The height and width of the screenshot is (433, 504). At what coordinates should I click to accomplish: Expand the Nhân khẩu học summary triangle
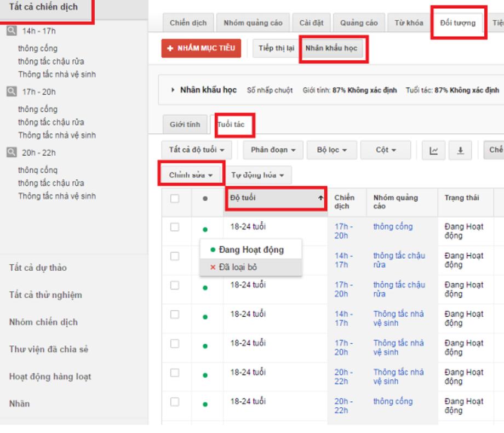(173, 90)
